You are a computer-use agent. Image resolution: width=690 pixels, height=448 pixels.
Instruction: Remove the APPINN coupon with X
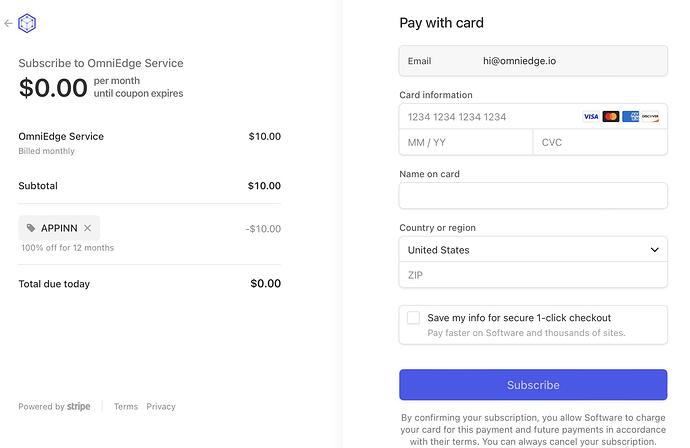[87, 228]
